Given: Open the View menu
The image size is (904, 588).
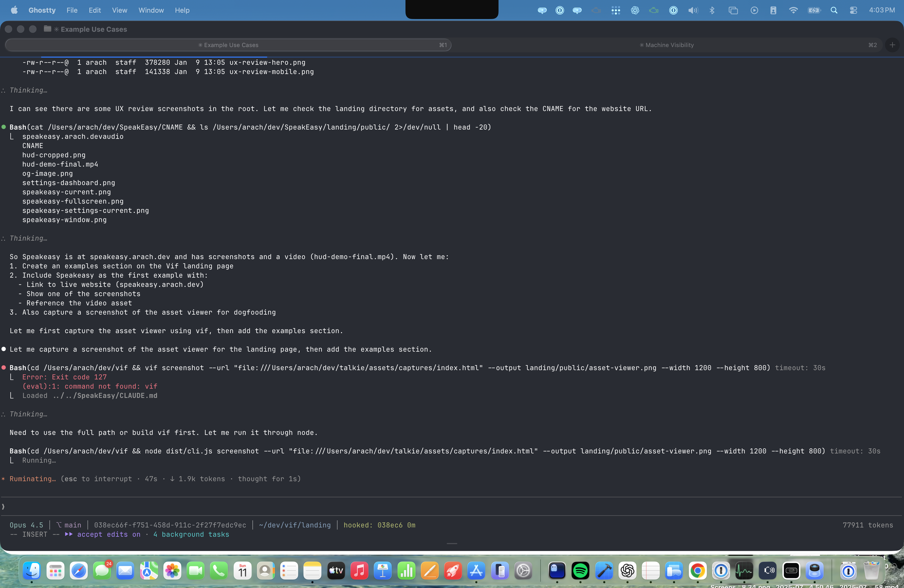Looking at the screenshot, I should pos(119,10).
